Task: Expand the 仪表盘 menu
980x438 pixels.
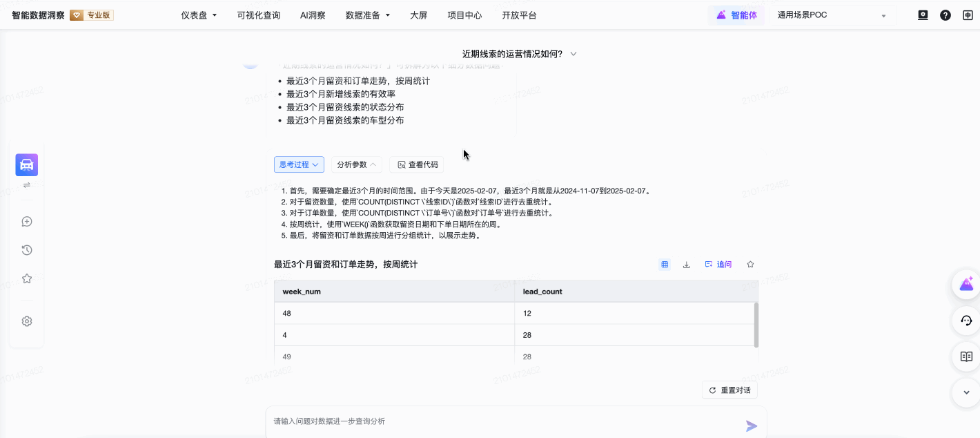Action: (199, 15)
